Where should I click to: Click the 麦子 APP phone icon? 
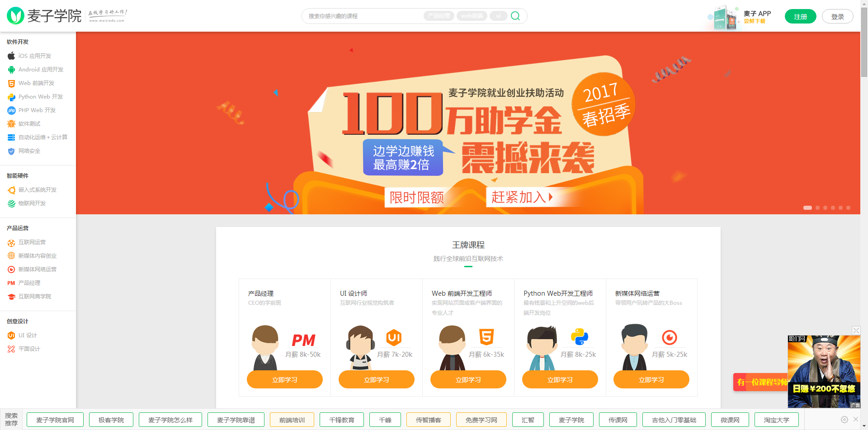pyautogui.click(x=726, y=17)
